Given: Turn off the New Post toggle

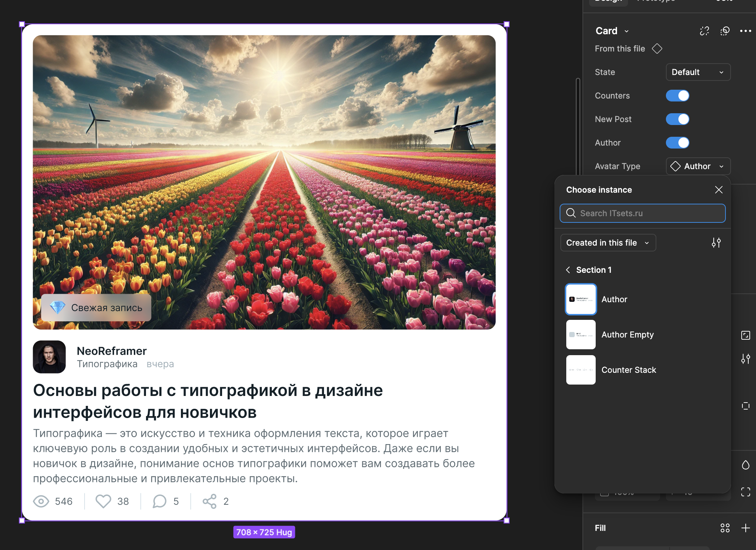Looking at the screenshot, I should pyautogui.click(x=677, y=119).
